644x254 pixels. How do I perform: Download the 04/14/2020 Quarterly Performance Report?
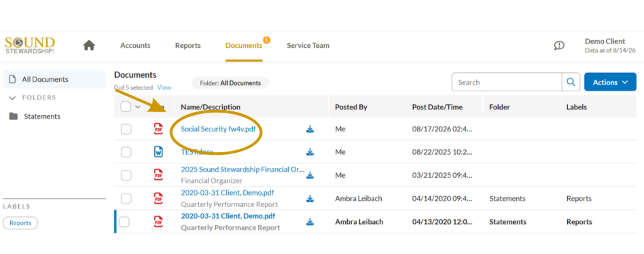pos(309,199)
